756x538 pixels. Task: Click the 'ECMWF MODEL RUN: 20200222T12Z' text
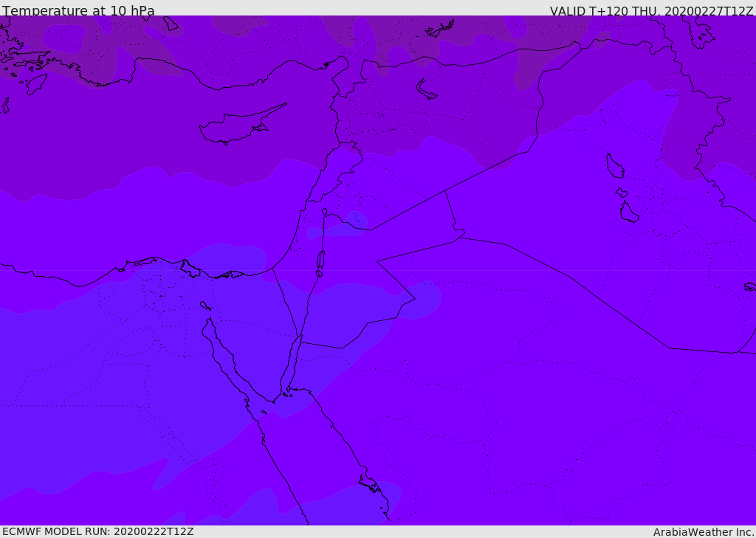click(98, 532)
